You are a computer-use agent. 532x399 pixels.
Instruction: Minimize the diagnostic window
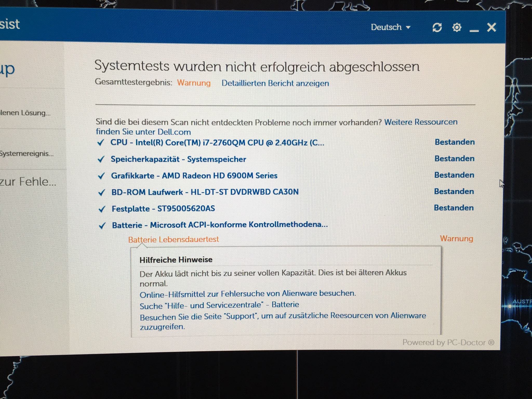tap(474, 30)
